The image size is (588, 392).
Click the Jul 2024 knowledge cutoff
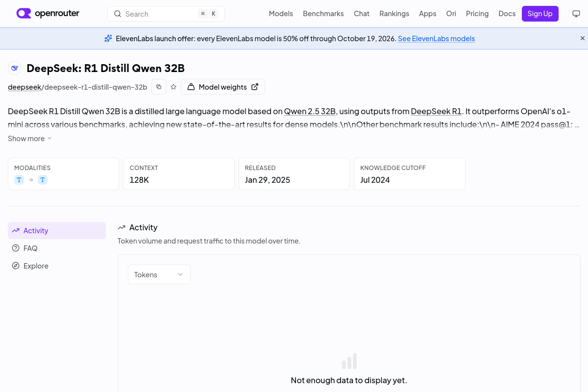pos(375,180)
